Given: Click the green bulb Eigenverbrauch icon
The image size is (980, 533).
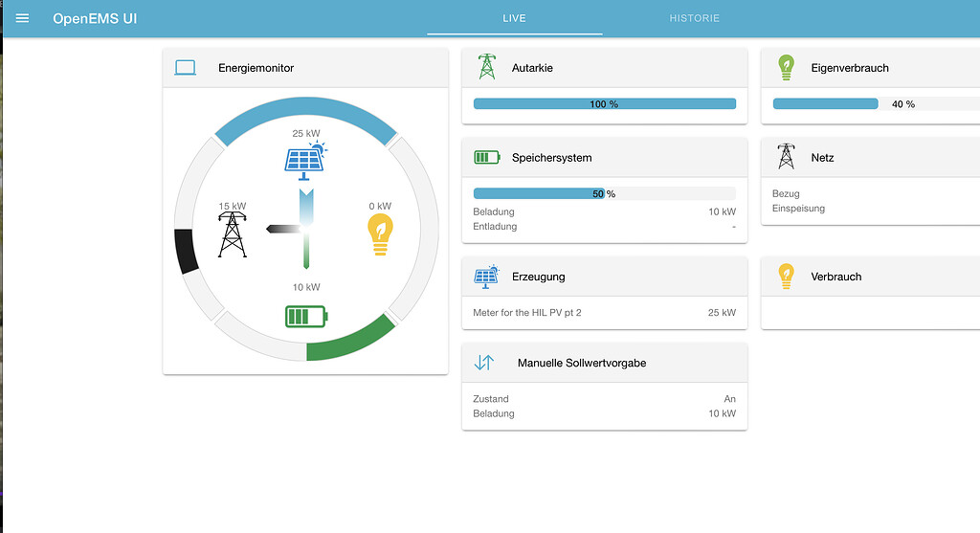Looking at the screenshot, I should click(x=787, y=68).
